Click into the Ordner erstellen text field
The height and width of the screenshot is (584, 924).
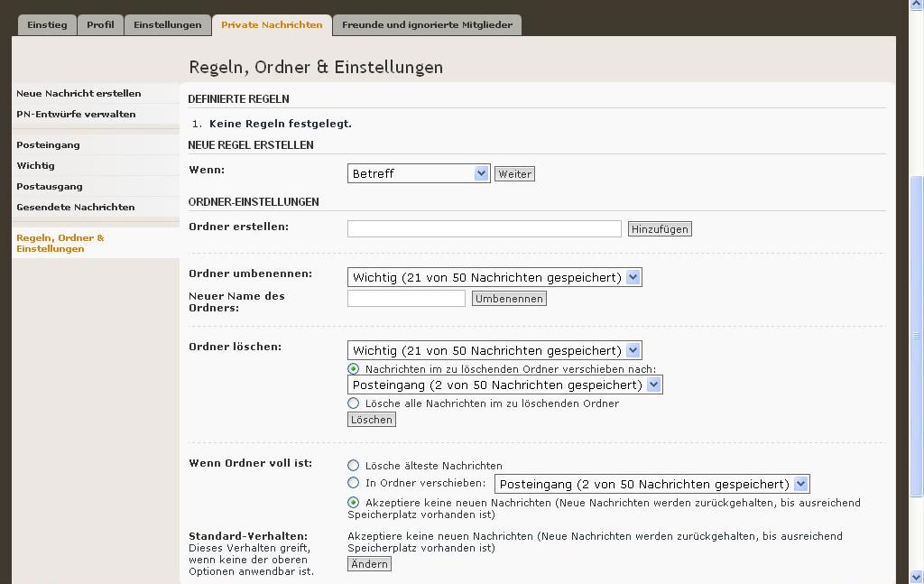click(484, 229)
